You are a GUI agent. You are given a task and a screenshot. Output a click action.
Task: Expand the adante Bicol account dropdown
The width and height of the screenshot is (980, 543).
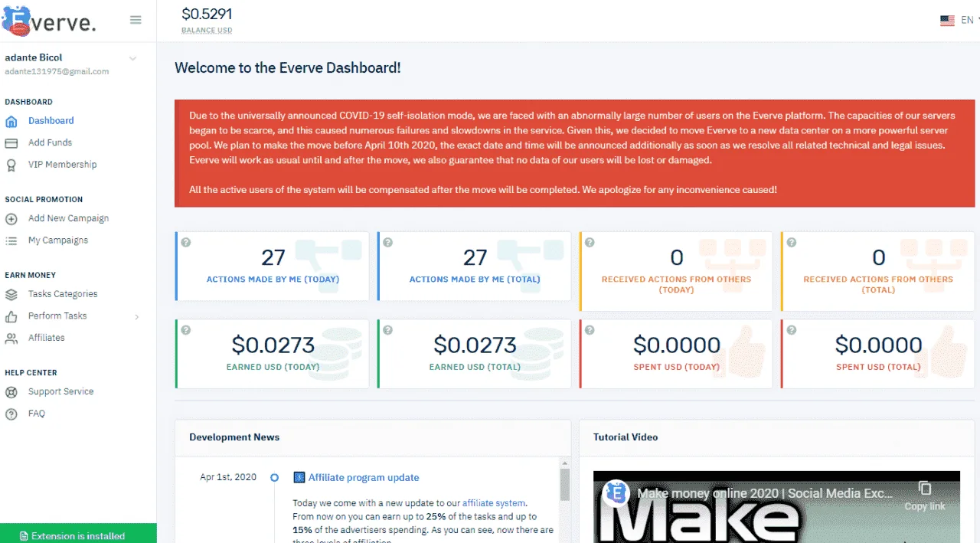tap(132, 58)
